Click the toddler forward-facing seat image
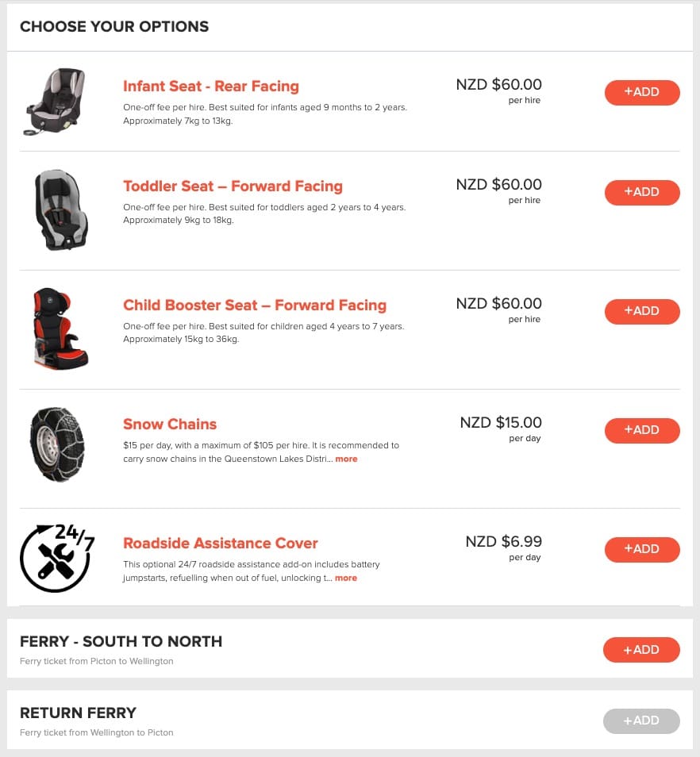This screenshot has height=757, width=700. (x=61, y=209)
